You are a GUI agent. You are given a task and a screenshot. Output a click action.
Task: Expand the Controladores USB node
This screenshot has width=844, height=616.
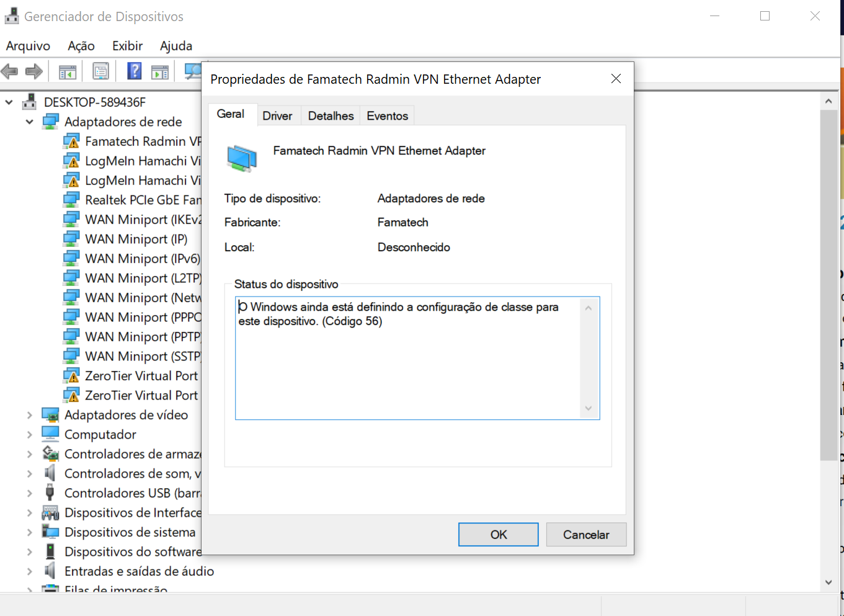(29, 493)
